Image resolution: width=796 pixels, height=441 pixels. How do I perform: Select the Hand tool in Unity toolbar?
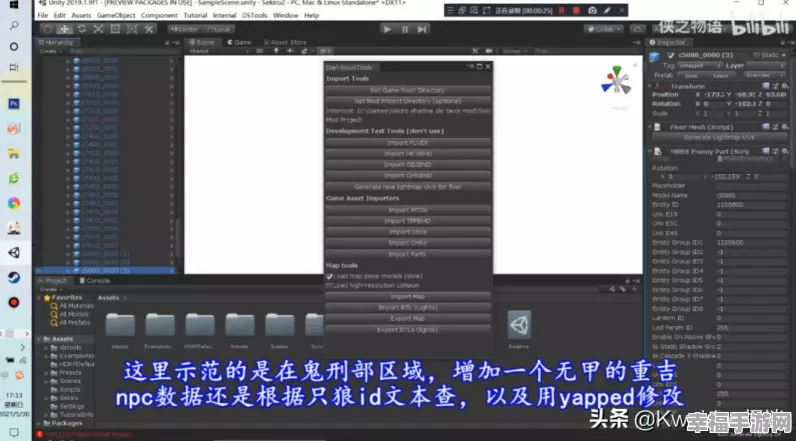pos(48,29)
